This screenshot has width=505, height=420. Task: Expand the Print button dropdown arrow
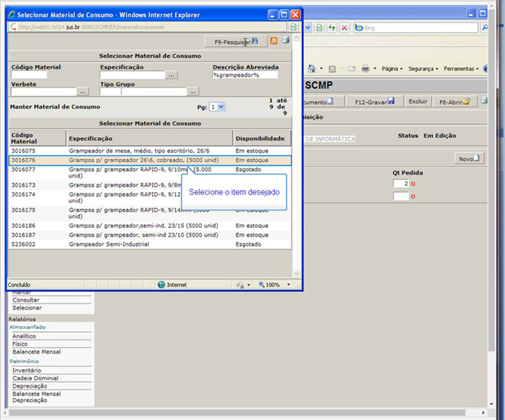pyautogui.click(x=375, y=69)
